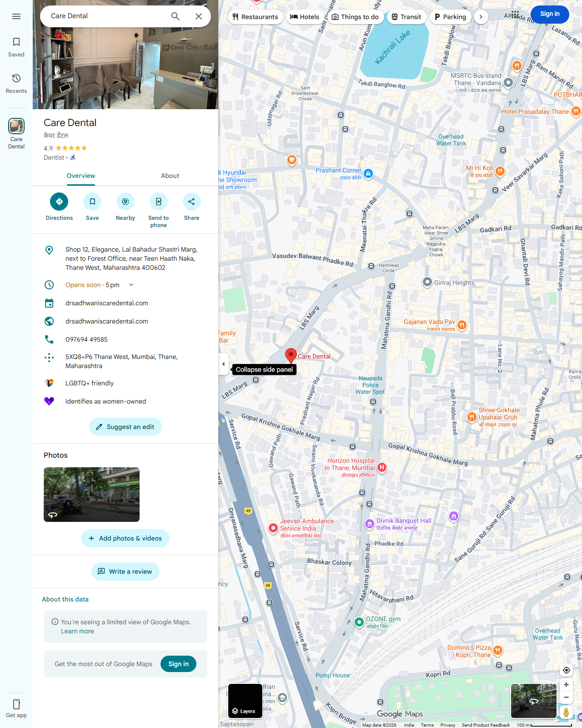Open the Google apps grid icon

pos(515,14)
